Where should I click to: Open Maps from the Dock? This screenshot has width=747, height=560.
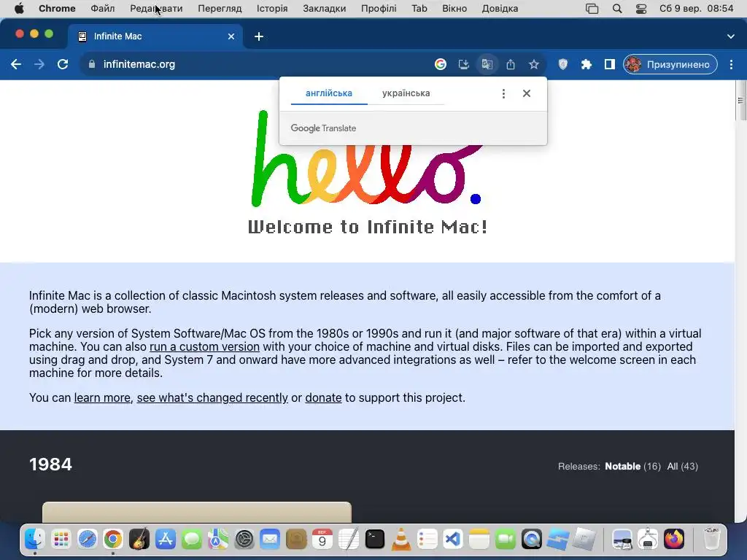(217, 540)
